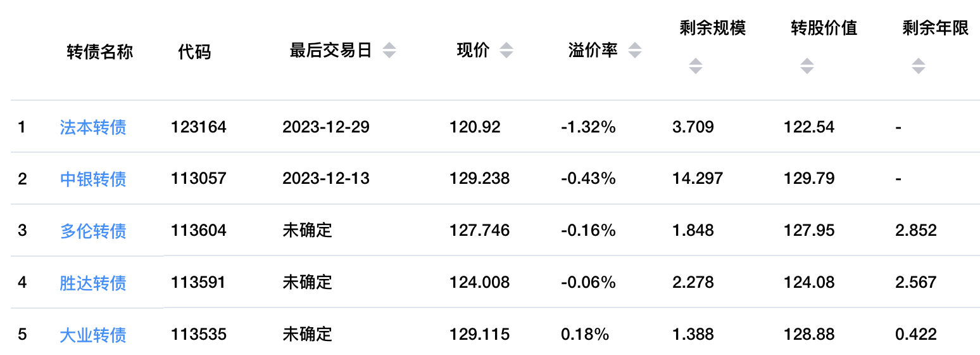The height and width of the screenshot is (355, 980).
Task: Click the 转股价值 sort arrows
Action: pyautogui.click(x=807, y=66)
